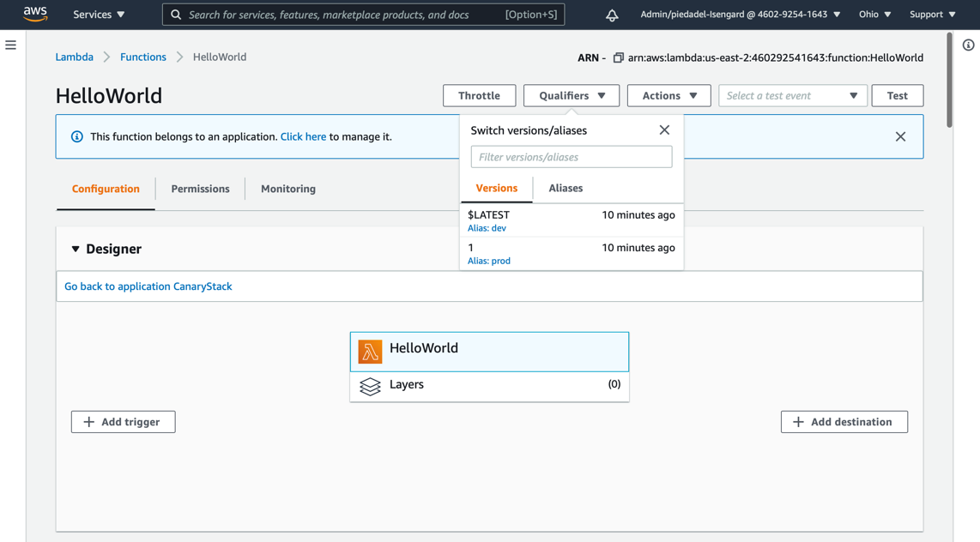Close the Switch versions/aliases popup
The image size is (980, 542).
[664, 129]
